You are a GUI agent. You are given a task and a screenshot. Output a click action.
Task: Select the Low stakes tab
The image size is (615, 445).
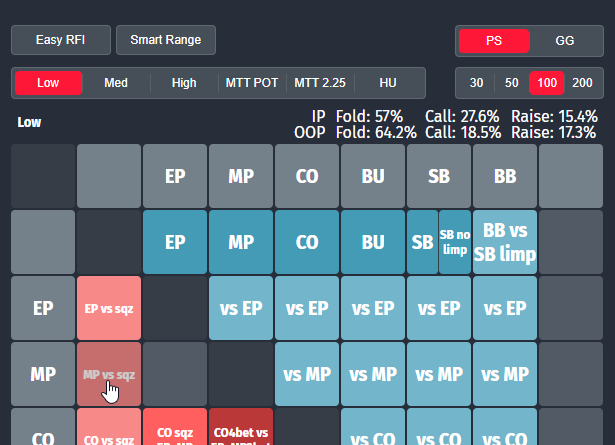pos(48,83)
